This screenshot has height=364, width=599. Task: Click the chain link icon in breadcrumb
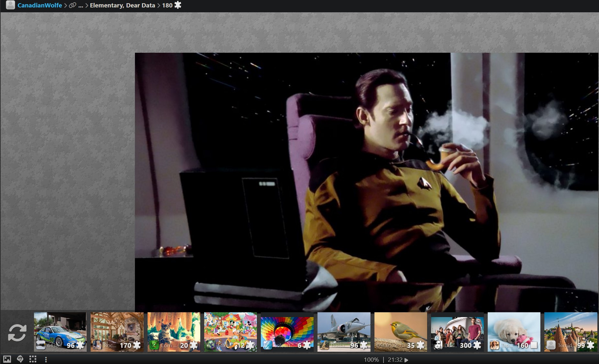click(x=72, y=5)
